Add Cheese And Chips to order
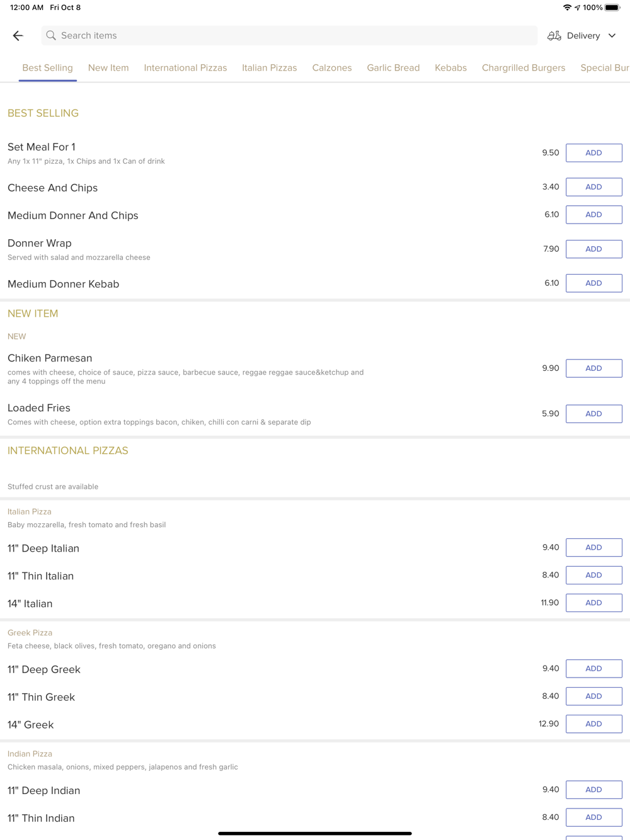 [593, 187]
